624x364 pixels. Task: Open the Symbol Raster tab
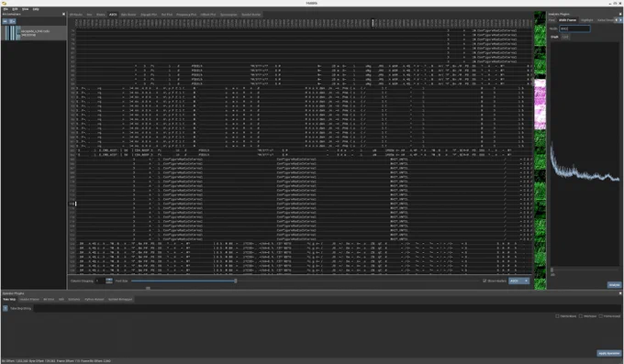point(251,15)
